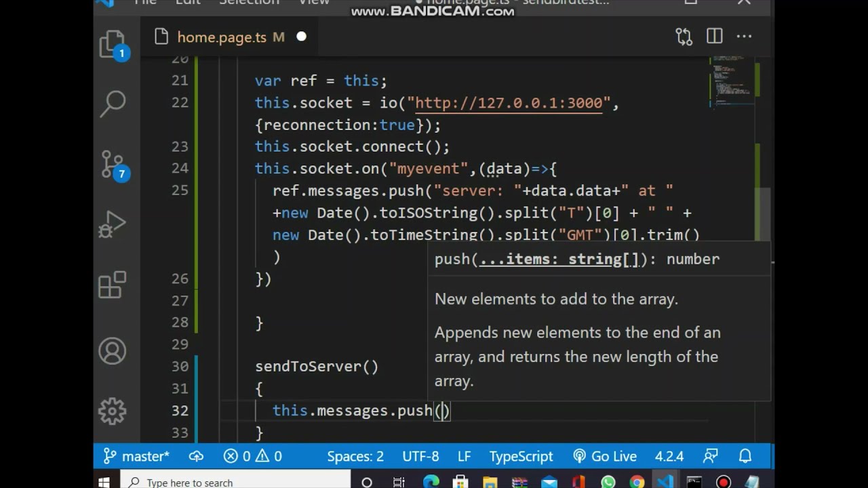
Task: Open the Extensions view
Action: coord(113,285)
